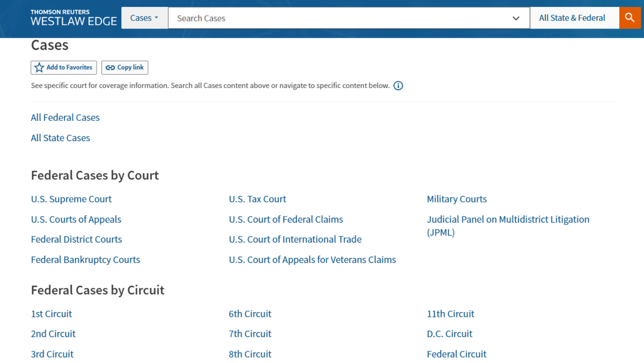644x363 pixels.
Task: Open All Federal Cases
Action: click(65, 118)
